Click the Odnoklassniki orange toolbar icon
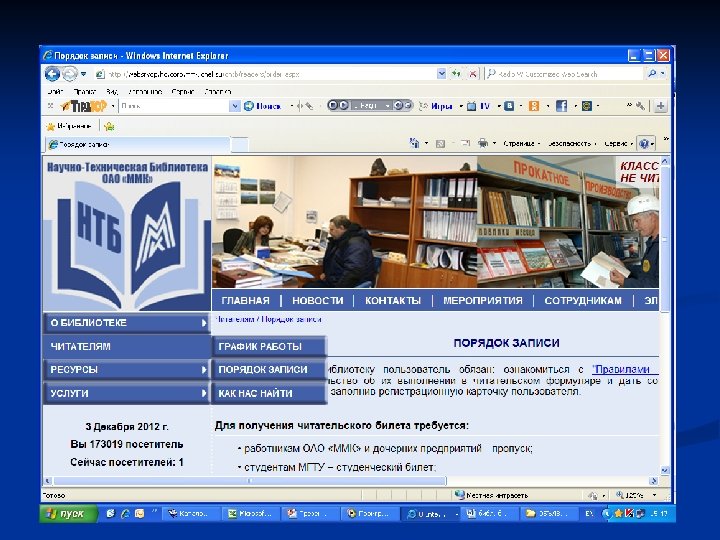 pos(534,106)
